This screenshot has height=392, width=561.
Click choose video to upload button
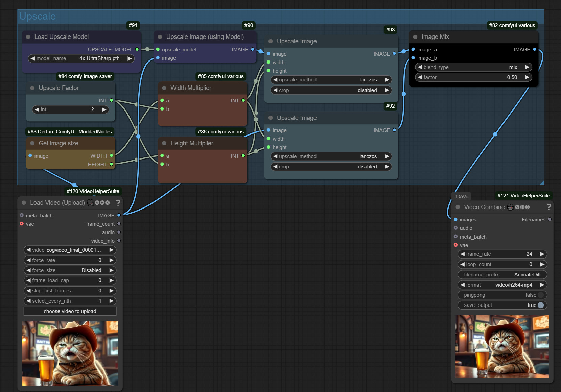pos(70,311)
